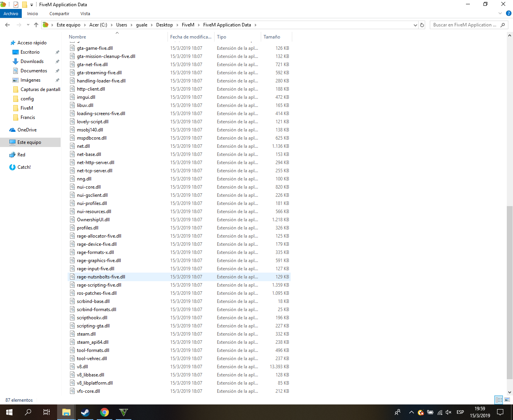The height and width of the screenshot is (420, 513).
Task: Open Windows Start menu
Action: (9, 412)
